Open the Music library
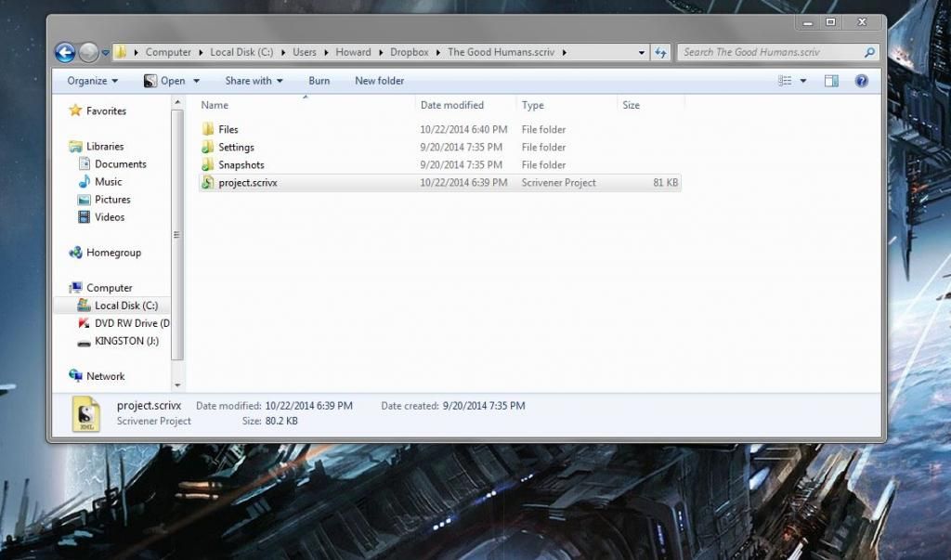 coord(108,181)
